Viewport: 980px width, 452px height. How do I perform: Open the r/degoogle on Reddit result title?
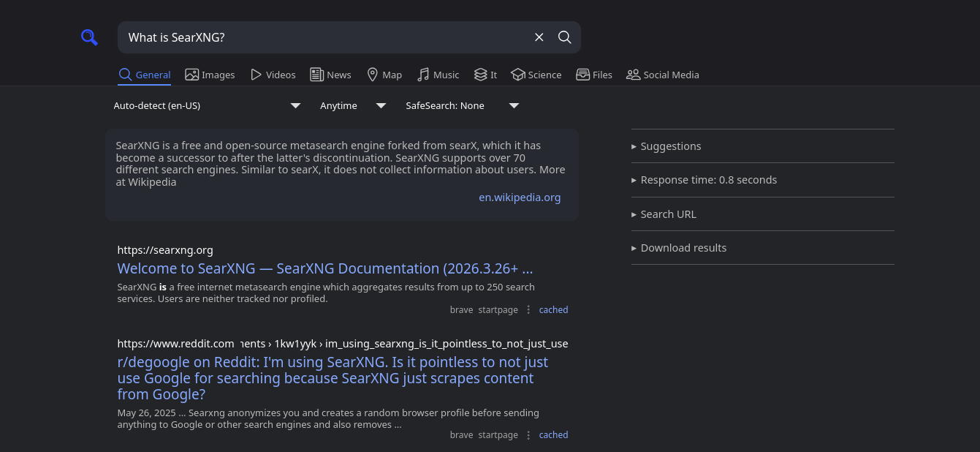(333, 378)
